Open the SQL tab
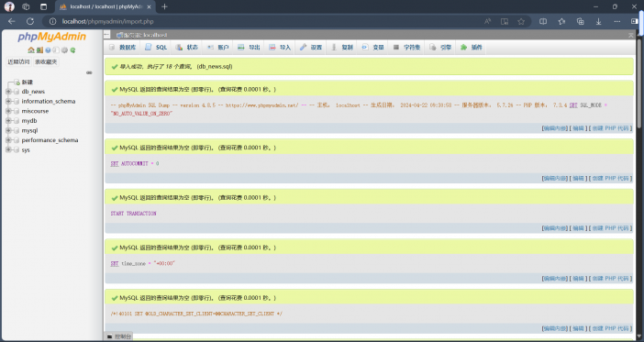 (156, 48)
